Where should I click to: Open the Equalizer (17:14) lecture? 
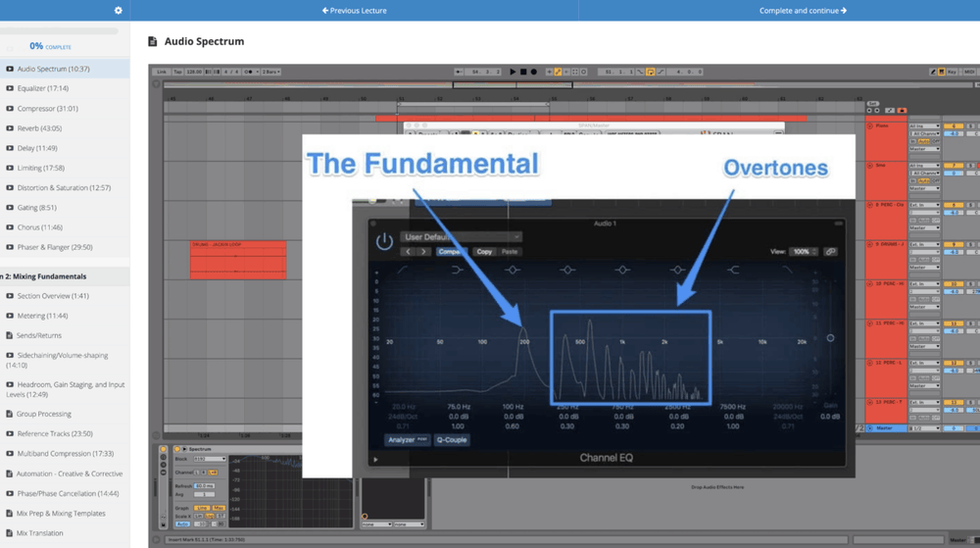pos(43,88)
